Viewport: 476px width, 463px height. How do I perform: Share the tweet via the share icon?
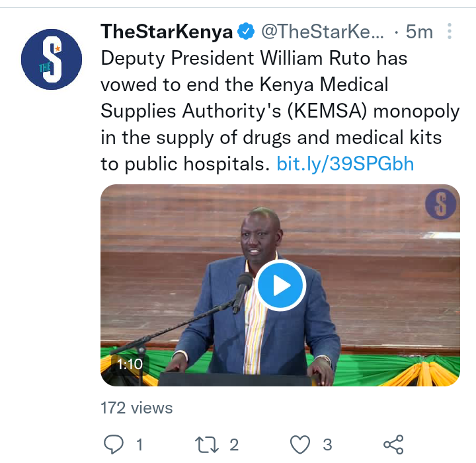point(393,445)
